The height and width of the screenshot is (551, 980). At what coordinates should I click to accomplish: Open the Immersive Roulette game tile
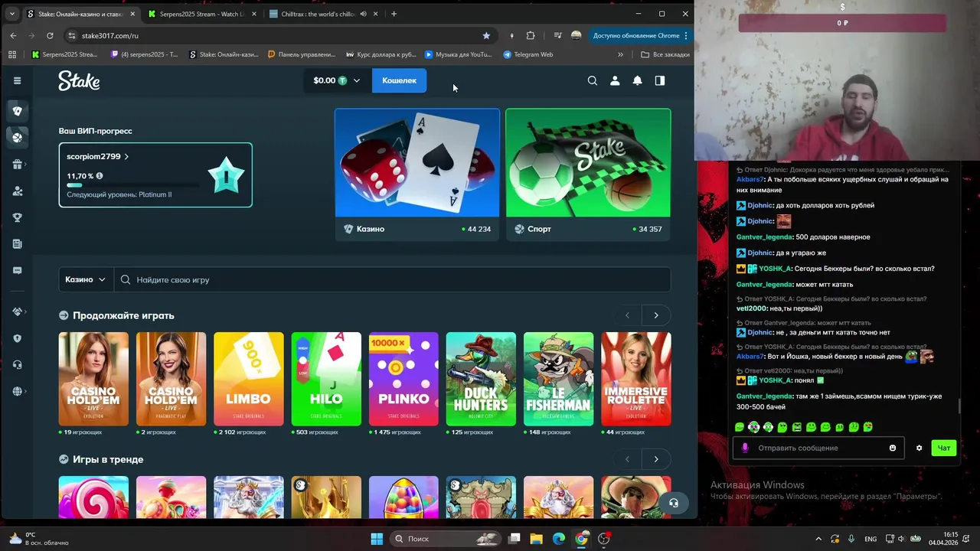(x=635, y=379)
